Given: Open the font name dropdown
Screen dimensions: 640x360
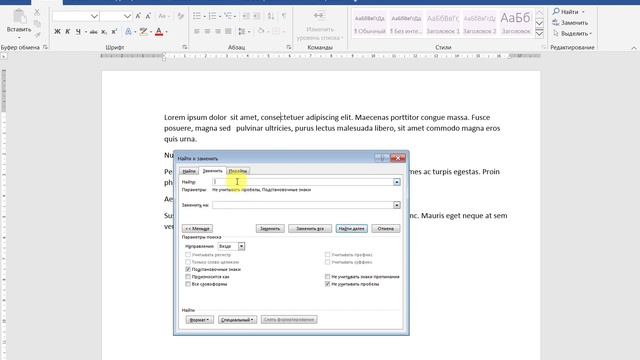Looking at the screenshot, I should 94,16.
